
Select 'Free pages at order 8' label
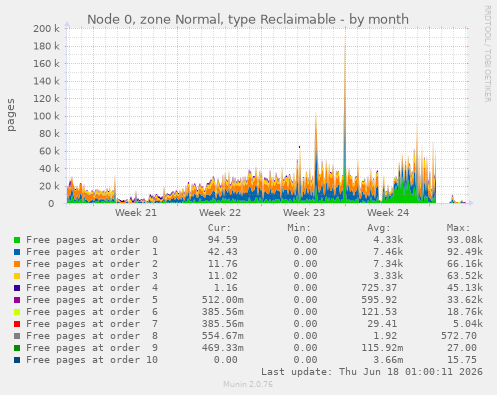point(92,336)
